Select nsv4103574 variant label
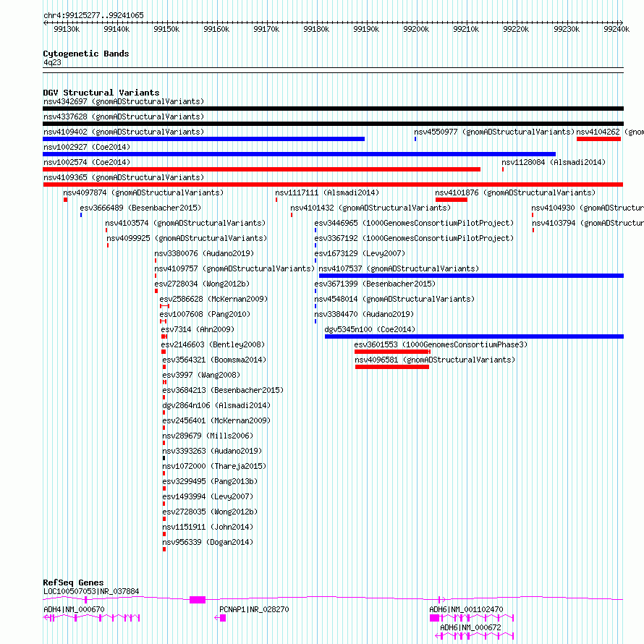Image resolution: width=644 pixels, height=644 pixels. 185,223
